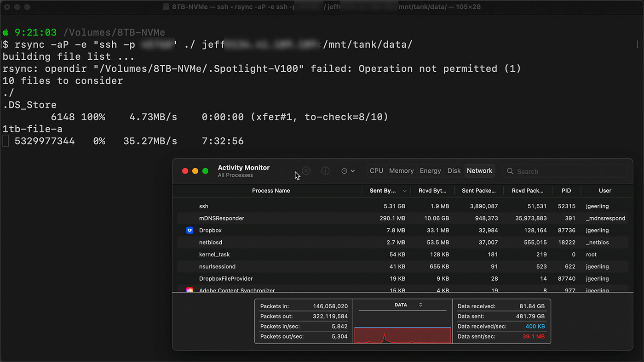Focus the Activity Monitor Search field

tap(565, 171)
